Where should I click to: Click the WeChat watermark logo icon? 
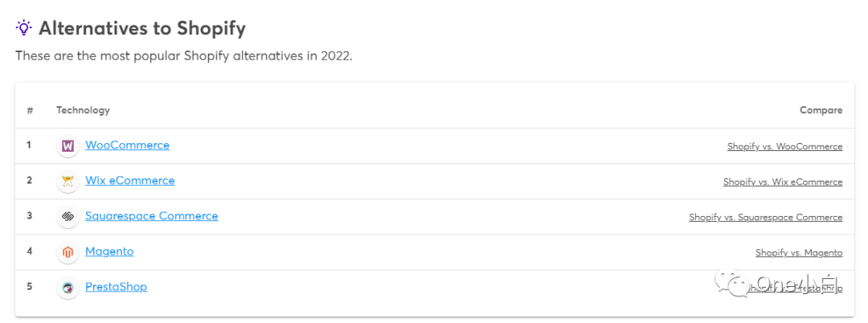point(730,283)
